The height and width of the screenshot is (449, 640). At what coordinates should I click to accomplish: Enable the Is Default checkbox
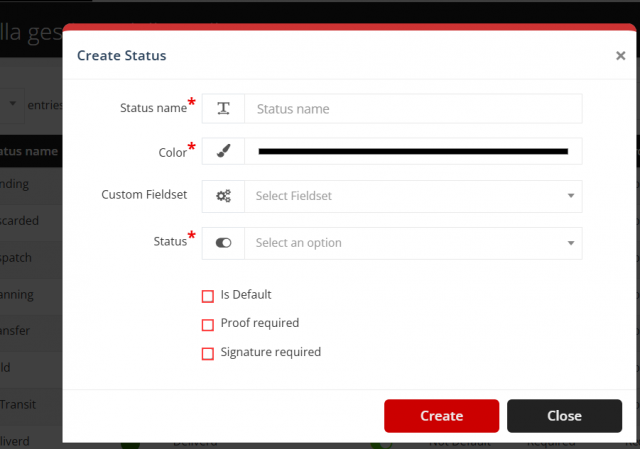(x=208, y=296)
